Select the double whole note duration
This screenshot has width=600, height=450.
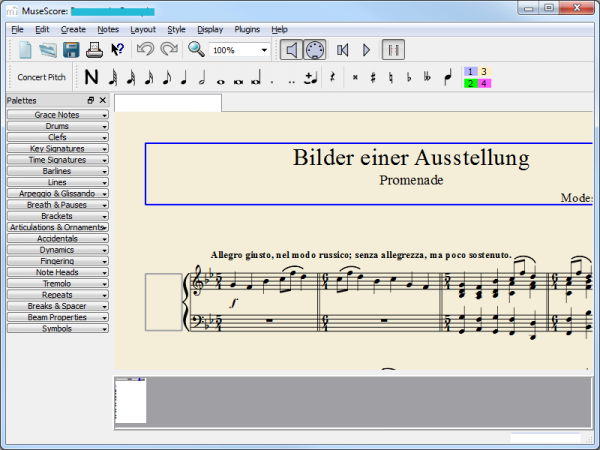tap(238, 81)
